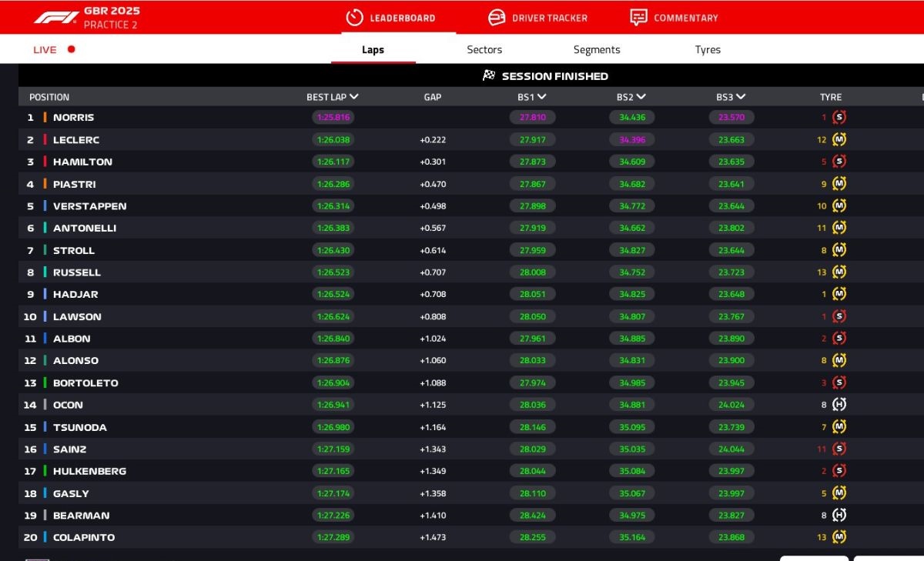The image size is (924, 561).
Task: Click Leclerc's medium tyre icon
Action: click(x=839, y=140)
